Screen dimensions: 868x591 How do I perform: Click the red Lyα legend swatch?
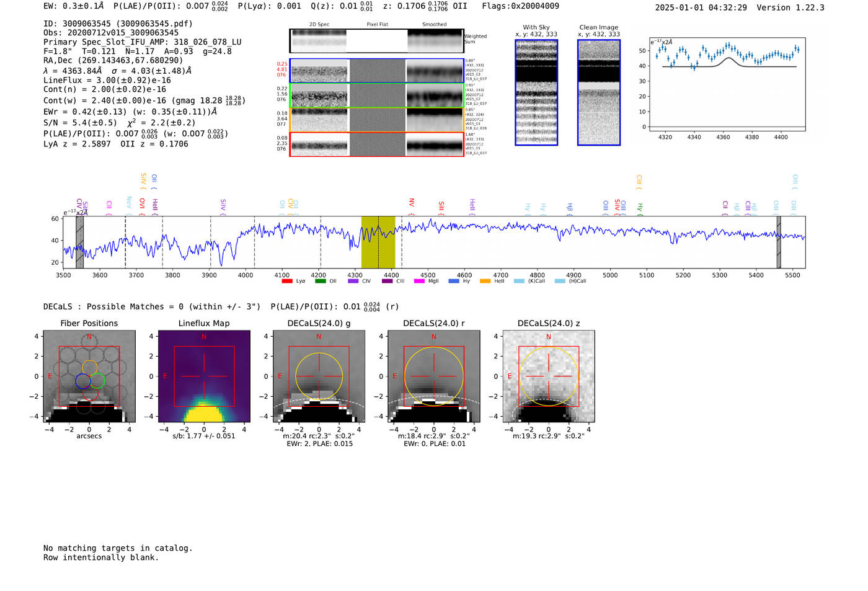coord(286,281)
